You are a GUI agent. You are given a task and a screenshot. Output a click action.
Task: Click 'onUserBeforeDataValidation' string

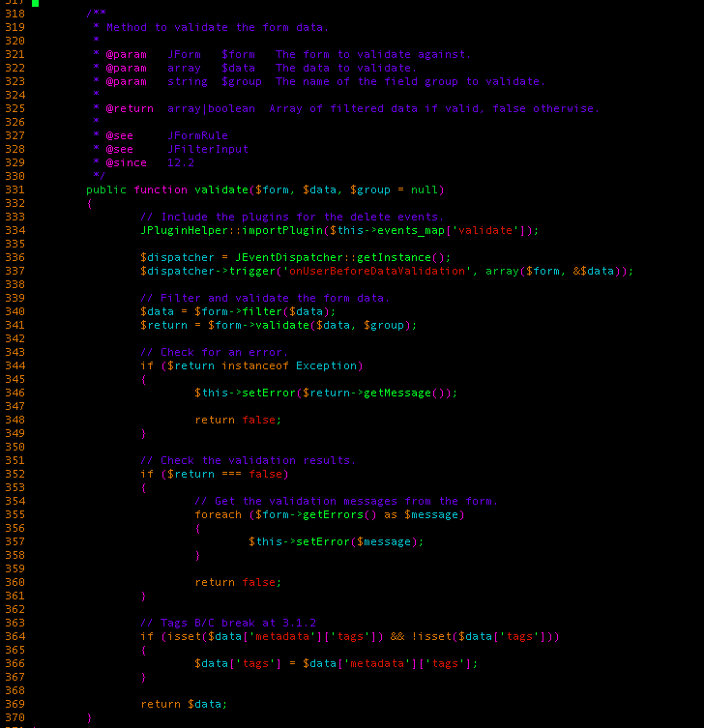coord(377,271)
